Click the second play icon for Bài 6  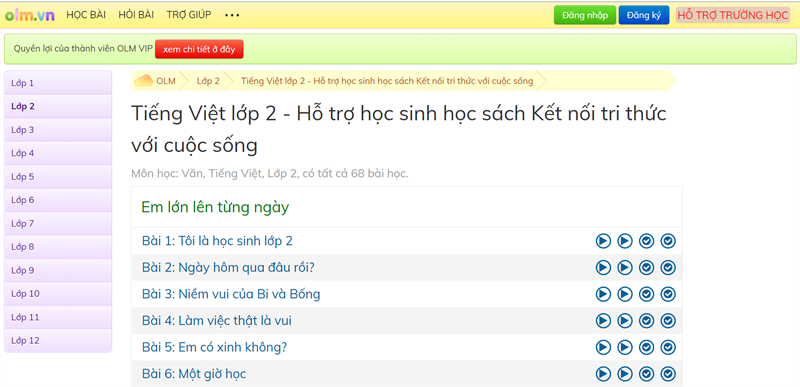click(625, 374)
